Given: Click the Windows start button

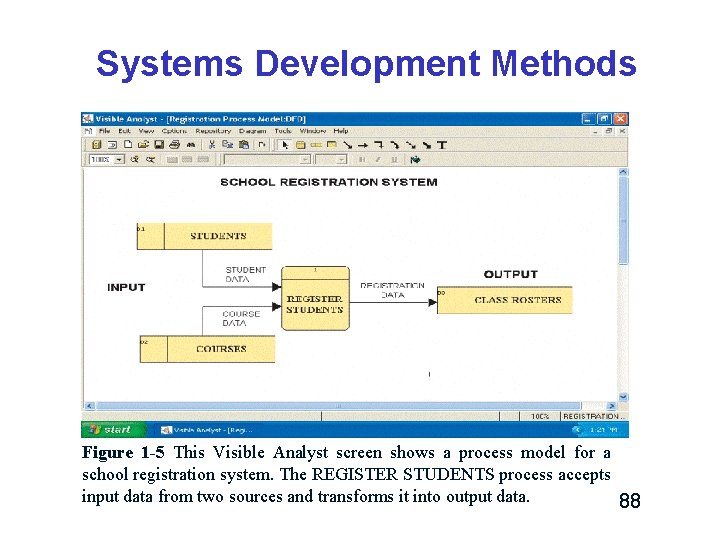Looking at the screenshot, I should (x=113, y=429).
